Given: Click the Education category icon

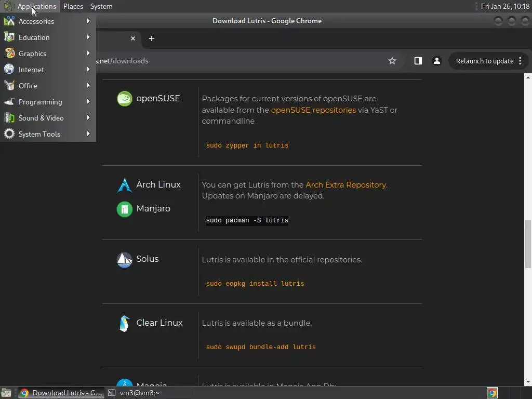Looking at the screenshot, I should pyautogui.click(x=9, y=37).
